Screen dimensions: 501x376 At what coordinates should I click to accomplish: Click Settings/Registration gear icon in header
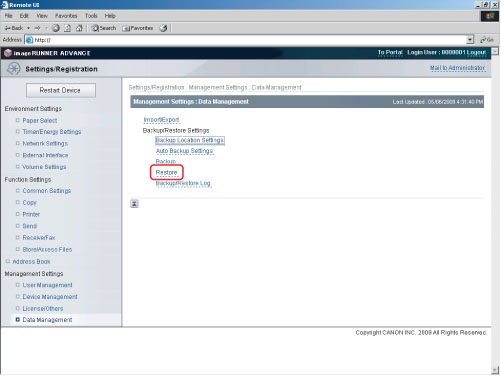tap(14, 69)
